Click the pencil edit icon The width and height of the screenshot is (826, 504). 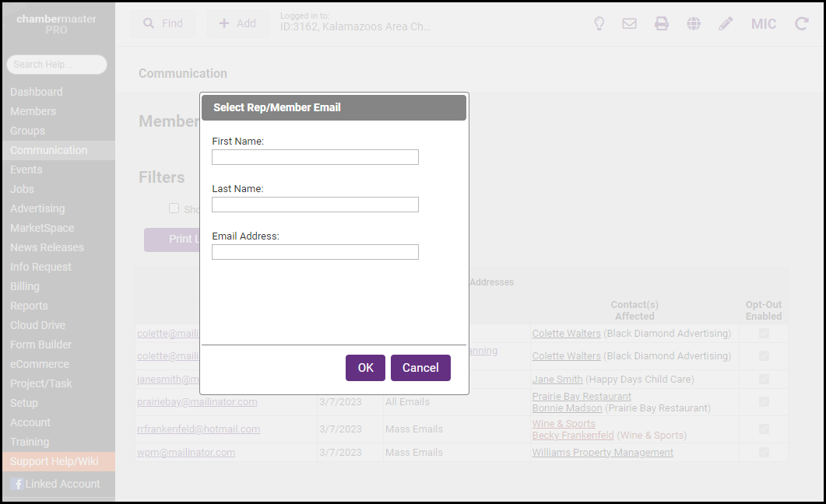click(x=726, y=23)
